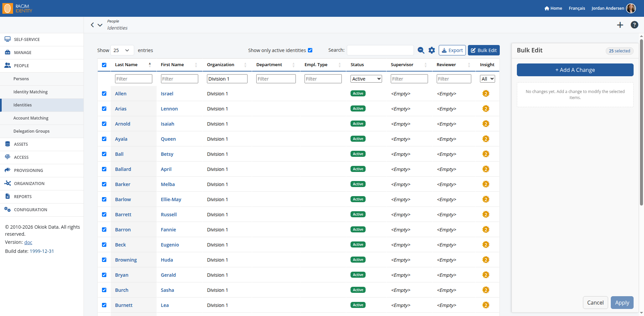Uncheck the row checkbox for Allen

click(104, 94)
